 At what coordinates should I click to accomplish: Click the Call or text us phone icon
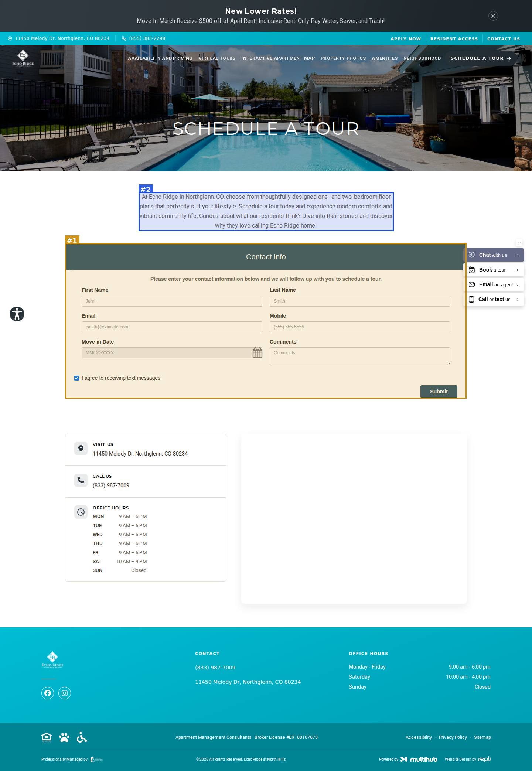pyautogui.click(x=471, y=299)
